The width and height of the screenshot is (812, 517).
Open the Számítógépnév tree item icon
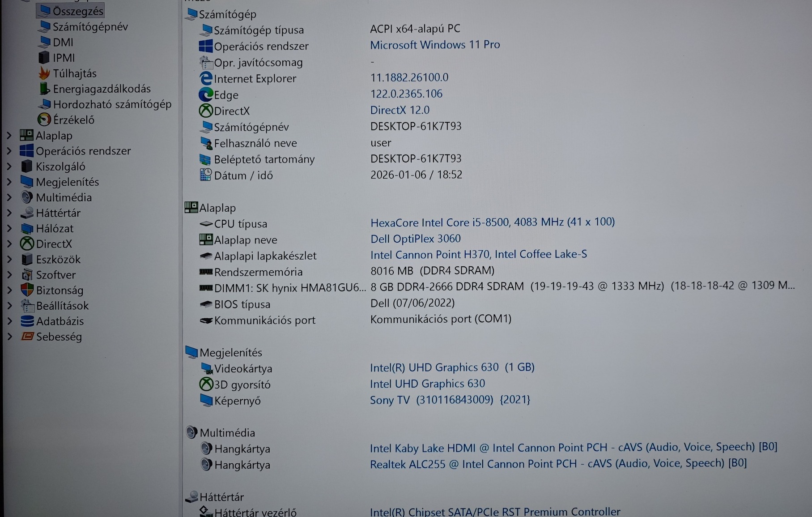(45, 26)
